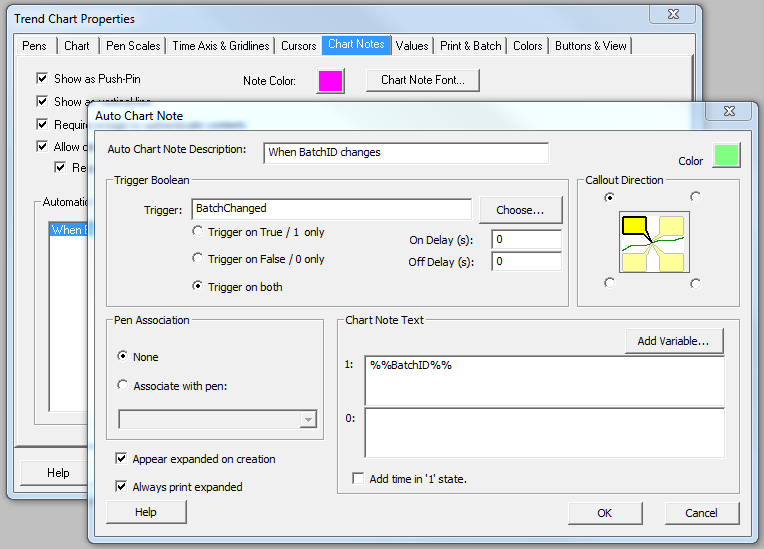Toggle 'Appear expanded on creation' checkbox
The width and height of the screenshot is (764, 549).
[x=123, y=459]
